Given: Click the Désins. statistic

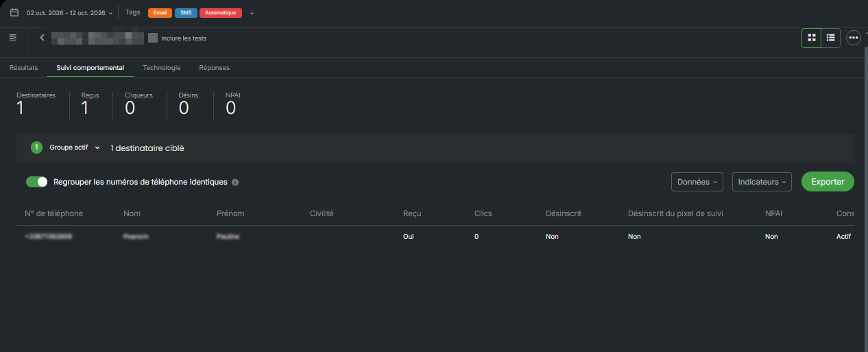Looking at the screenshot, I should 189,104.
